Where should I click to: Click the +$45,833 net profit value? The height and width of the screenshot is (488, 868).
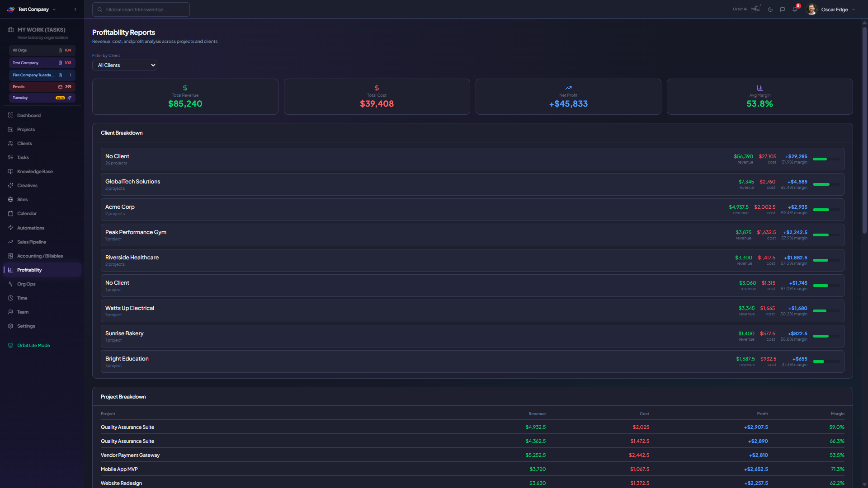pyautogui.click(x=568, y=104)
